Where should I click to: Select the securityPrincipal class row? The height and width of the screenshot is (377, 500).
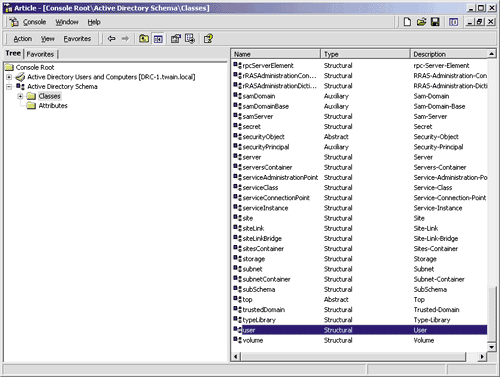(x=360, y=147)
